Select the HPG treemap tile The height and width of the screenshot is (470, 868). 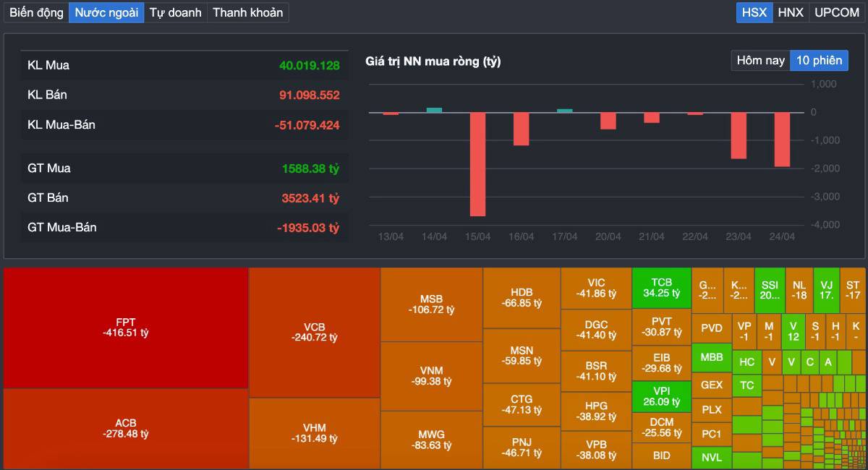point(596,411)
